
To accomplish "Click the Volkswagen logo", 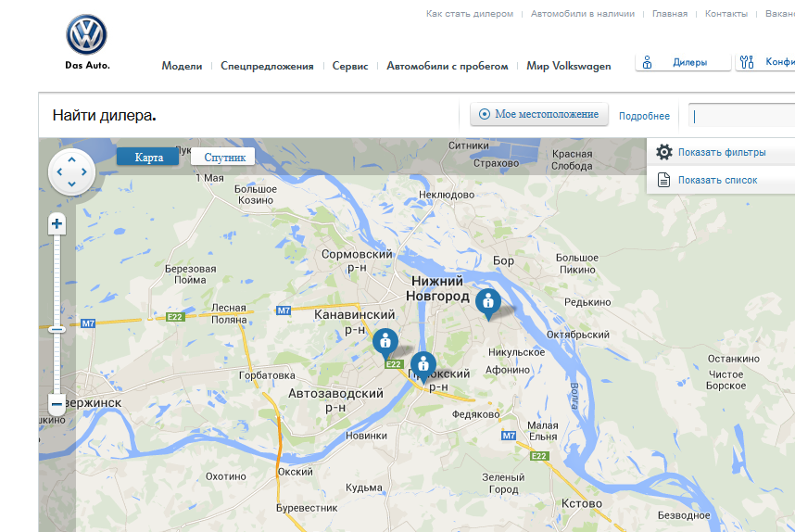I will coord(87,34).
